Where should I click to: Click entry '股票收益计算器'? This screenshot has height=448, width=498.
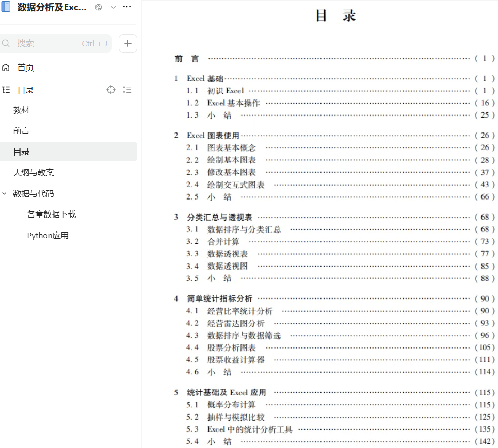pos(236,360)
